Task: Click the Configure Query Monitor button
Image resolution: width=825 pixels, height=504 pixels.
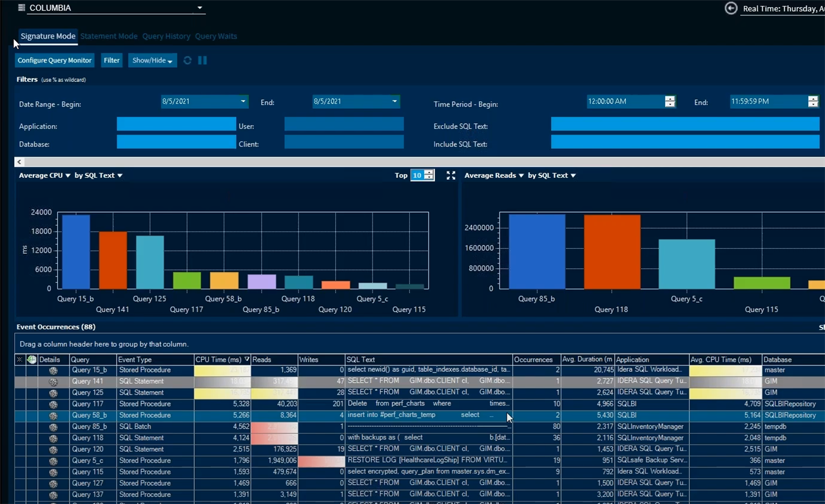Action: (x=55, y=61)
